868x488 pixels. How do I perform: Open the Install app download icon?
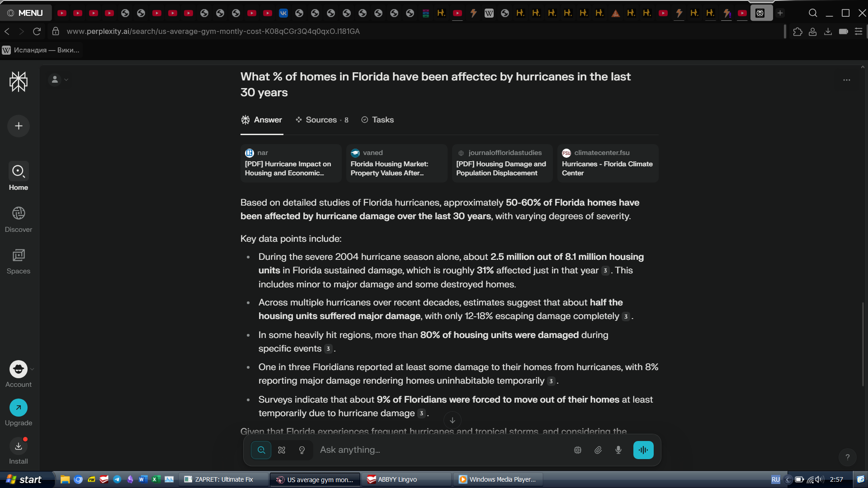19,446
